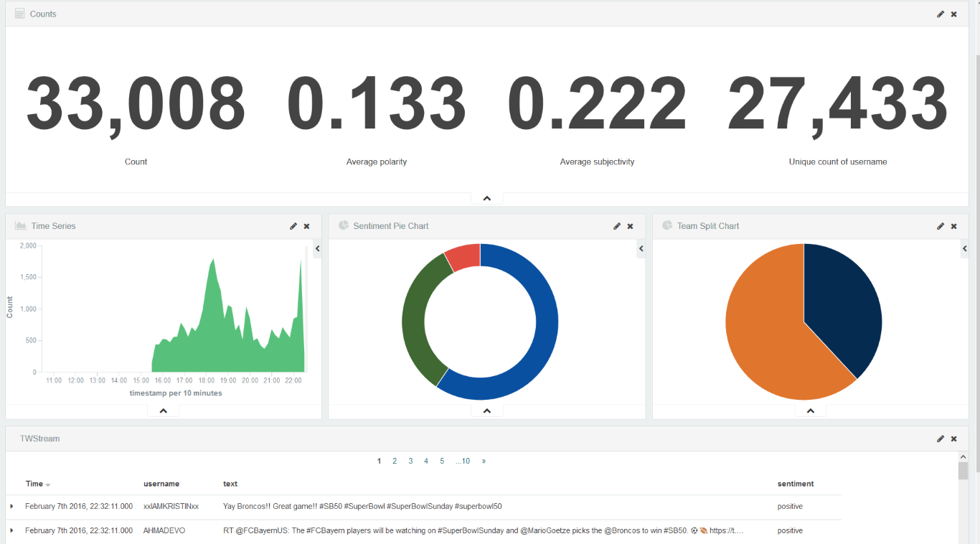Remove the Counts panel

point(954,14)
